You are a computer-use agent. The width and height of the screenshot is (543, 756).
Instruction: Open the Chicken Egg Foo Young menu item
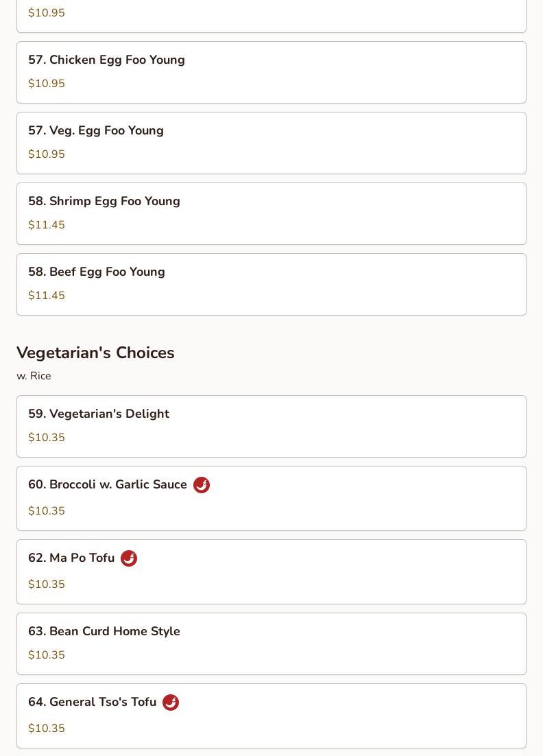(106, 60)
